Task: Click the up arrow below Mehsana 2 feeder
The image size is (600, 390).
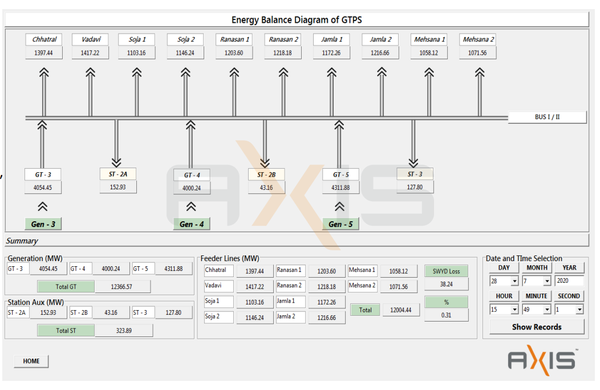Action: [479, 92]
